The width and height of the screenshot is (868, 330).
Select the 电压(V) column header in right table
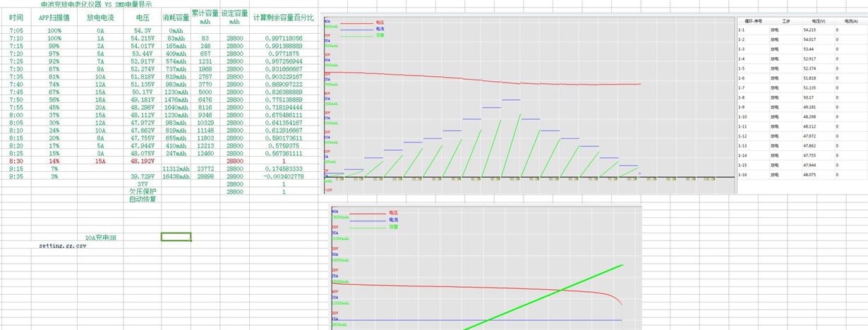click(x=819, y=22)
